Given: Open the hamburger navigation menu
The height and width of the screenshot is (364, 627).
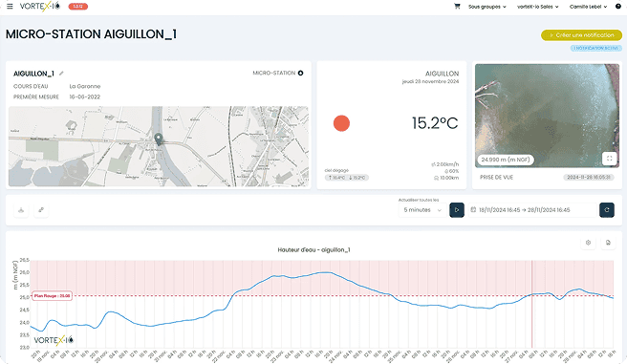Looking at the screenshot, I should coord(10,7).
